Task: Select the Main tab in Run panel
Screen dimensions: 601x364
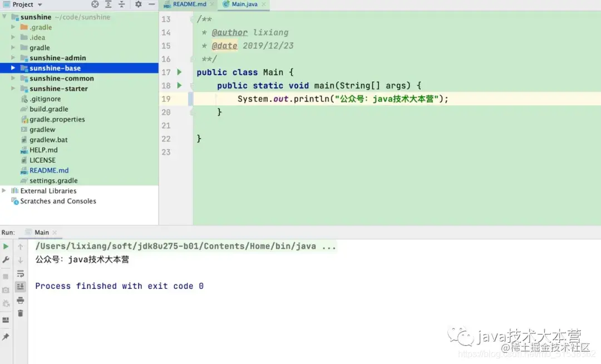Action: (41, 233)
